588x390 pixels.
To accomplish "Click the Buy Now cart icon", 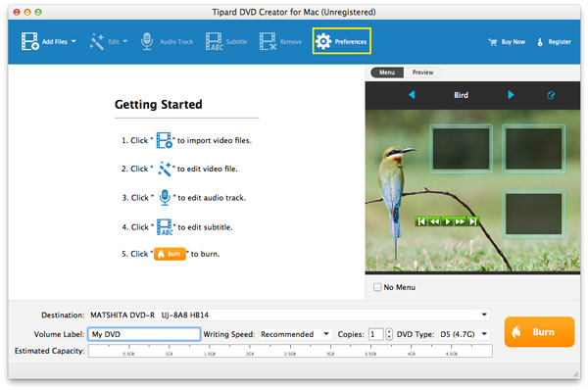I will click(x=493, y=42).
